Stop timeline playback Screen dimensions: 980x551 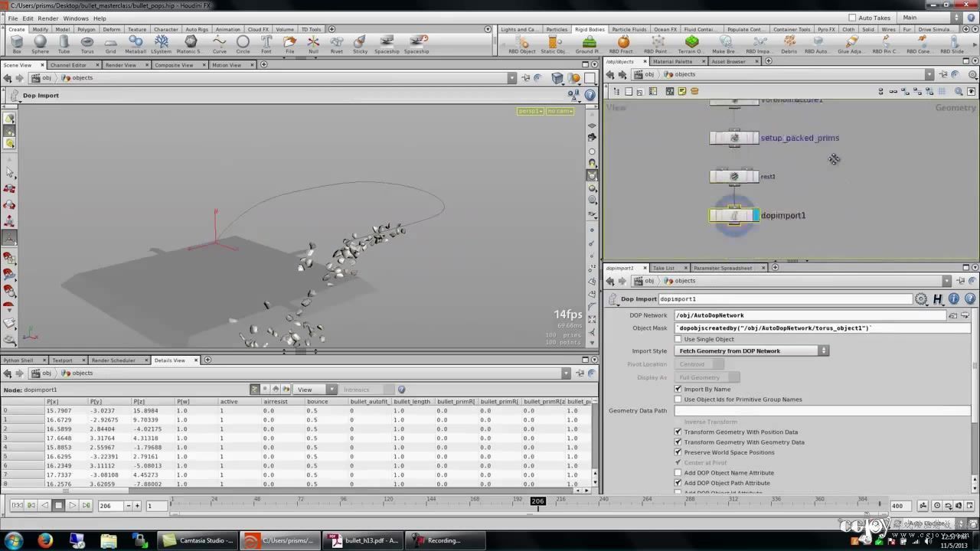click(x=58, y=506)
